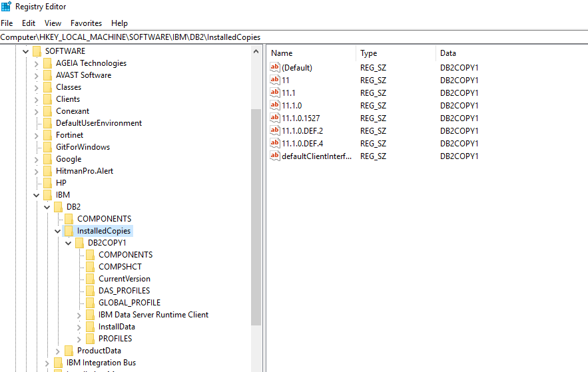Screen dimensions: 588x372
Task: Click string icon of value 11.1.0.1527
Action: click(275, 118)
